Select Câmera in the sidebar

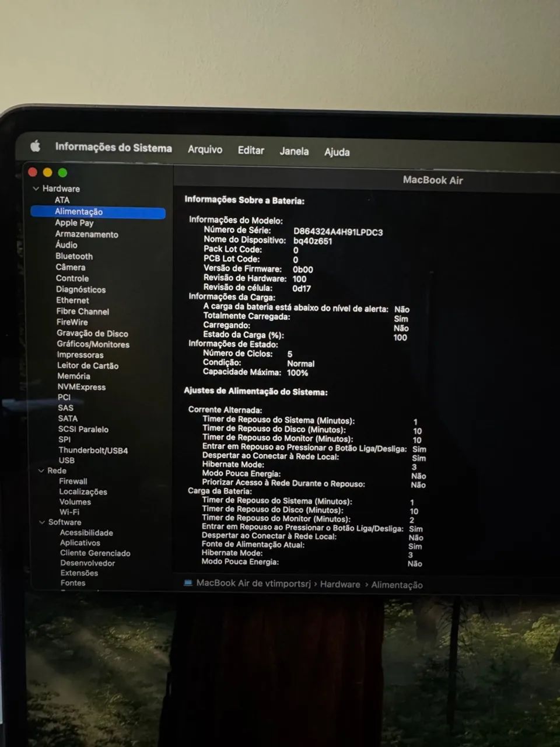point(71,267)
